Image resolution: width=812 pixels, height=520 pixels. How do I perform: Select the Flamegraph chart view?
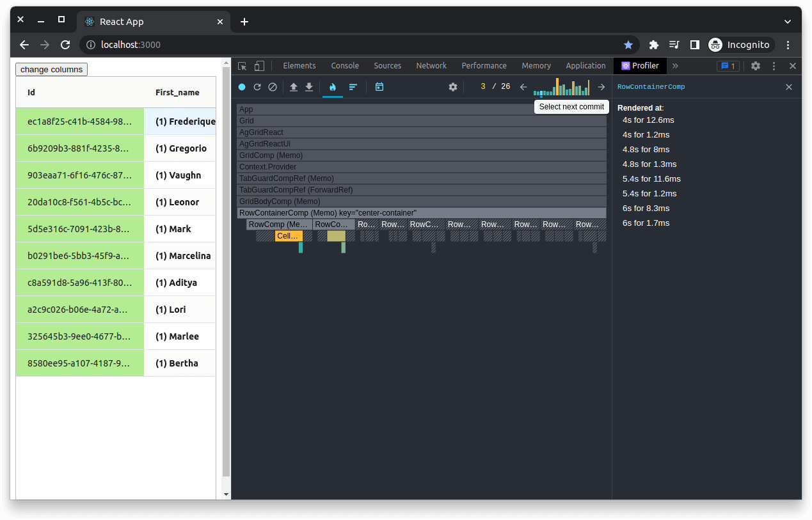click(x=333, y=87)
